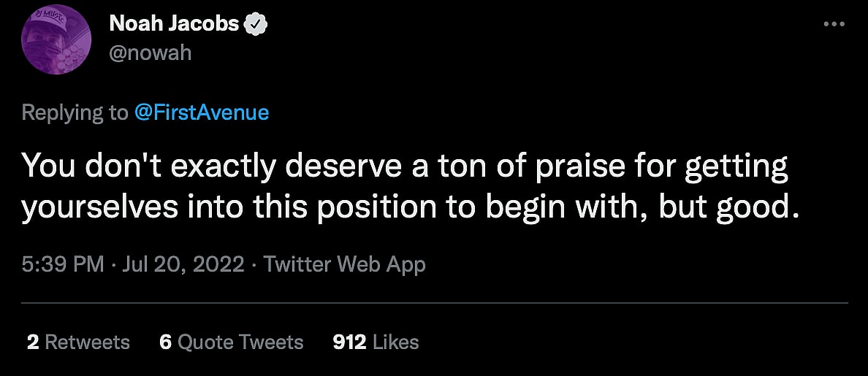Click the number 912 in the Likes count
Viewport: 868px width, 376px height.
349,342
